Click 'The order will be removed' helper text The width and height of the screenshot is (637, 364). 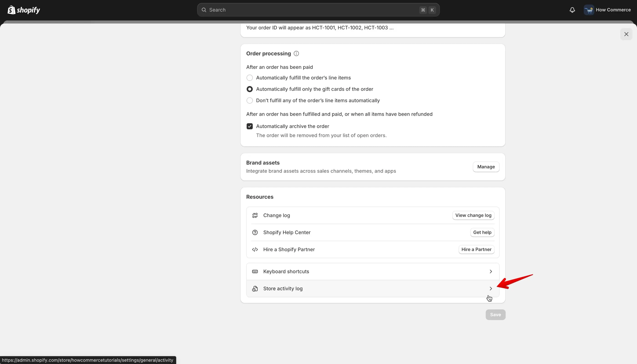tap(321, 135)
